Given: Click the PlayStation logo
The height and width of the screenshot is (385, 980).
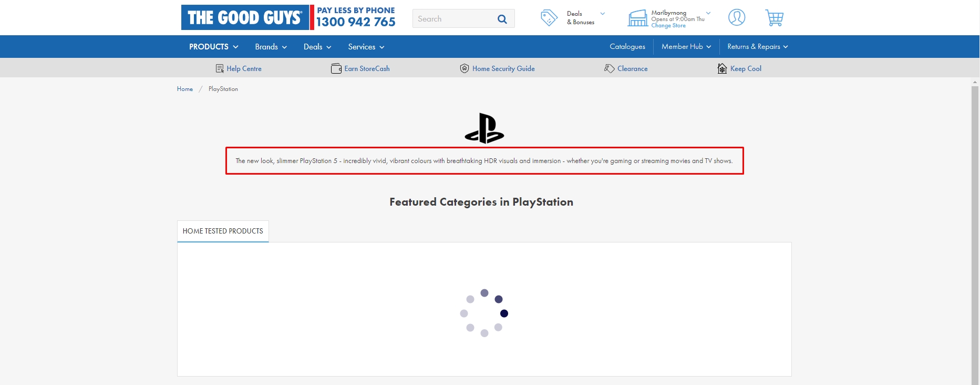Looking at the screenshot, I should (484, 128).
